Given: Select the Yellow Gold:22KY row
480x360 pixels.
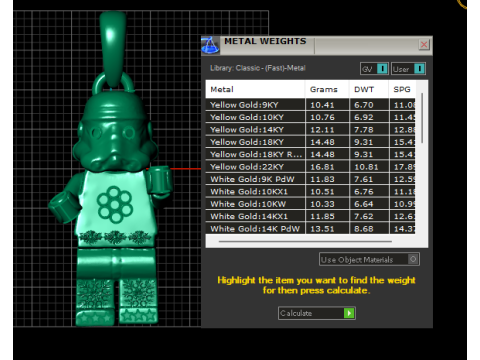Looking at the screenshot, I should click(x=310, y=167).
